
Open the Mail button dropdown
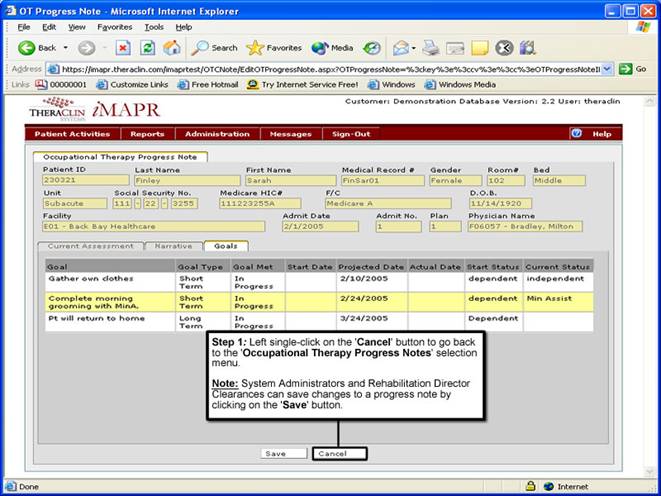click(x=412, y=47)
